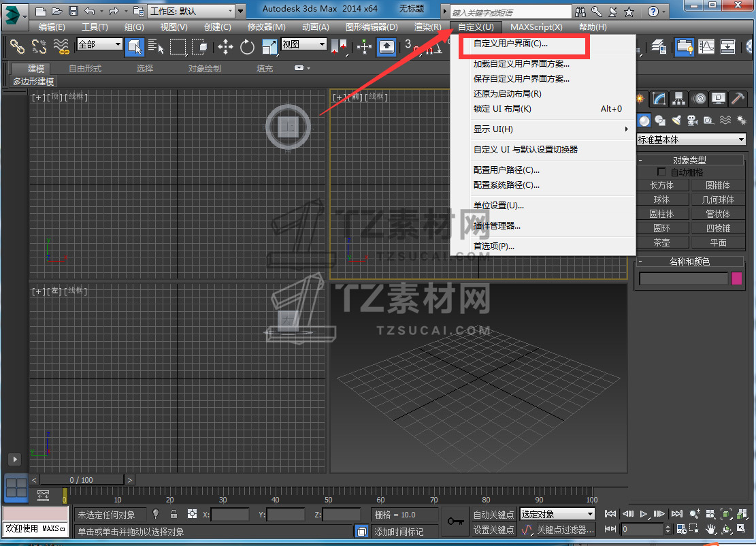756x546 pixels.
Task: Click the Set Keys key icon
Action: click(455, 521)
